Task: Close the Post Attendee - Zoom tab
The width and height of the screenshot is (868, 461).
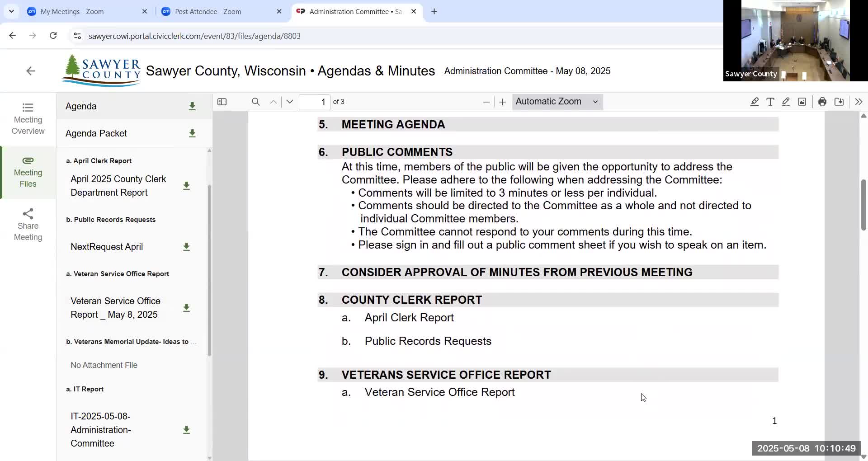Action: [x=279, y=11]
